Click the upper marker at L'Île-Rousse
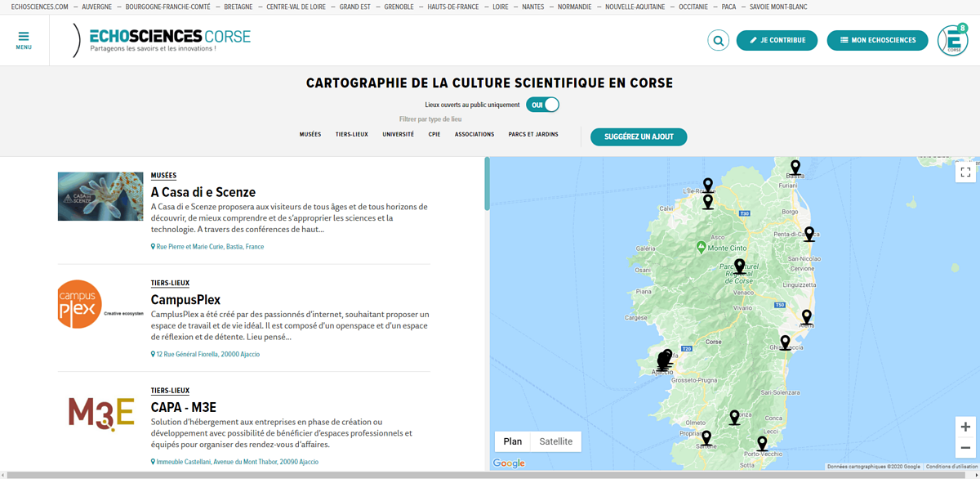Viewport: 980px width, 479px height. click(708, 186)
